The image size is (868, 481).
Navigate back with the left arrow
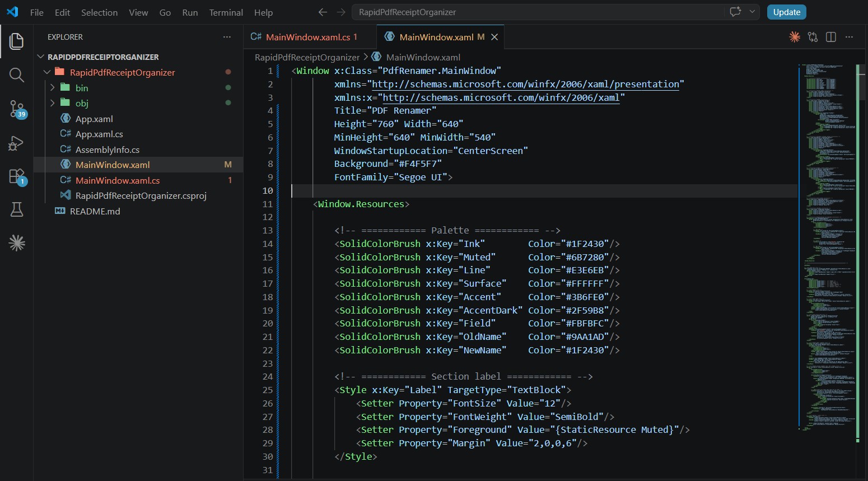pos(323,12)
